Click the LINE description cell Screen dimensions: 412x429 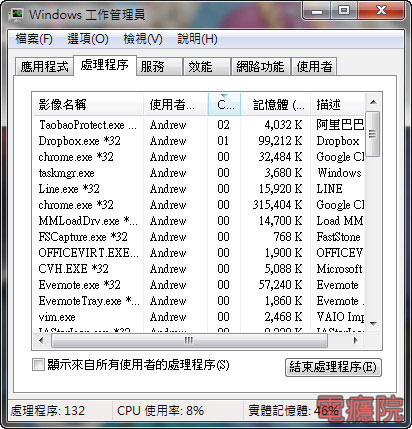pyautogui.click(x=329, y=189)
